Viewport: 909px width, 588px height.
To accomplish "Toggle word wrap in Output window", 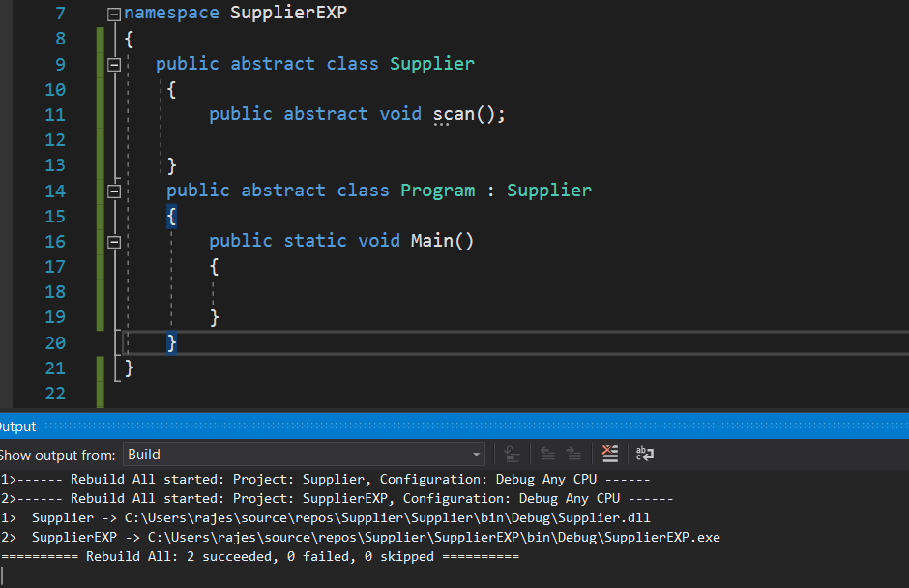I will click(645, 454).
